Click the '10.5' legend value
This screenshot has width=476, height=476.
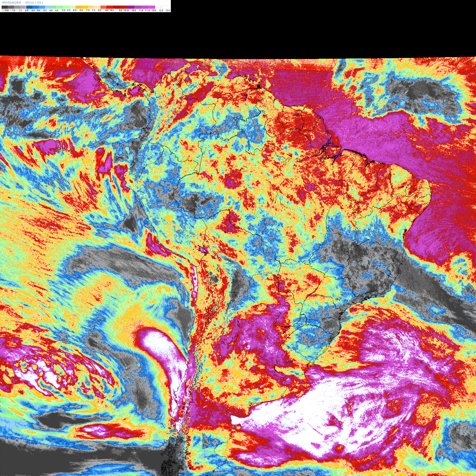pos(134,10)
